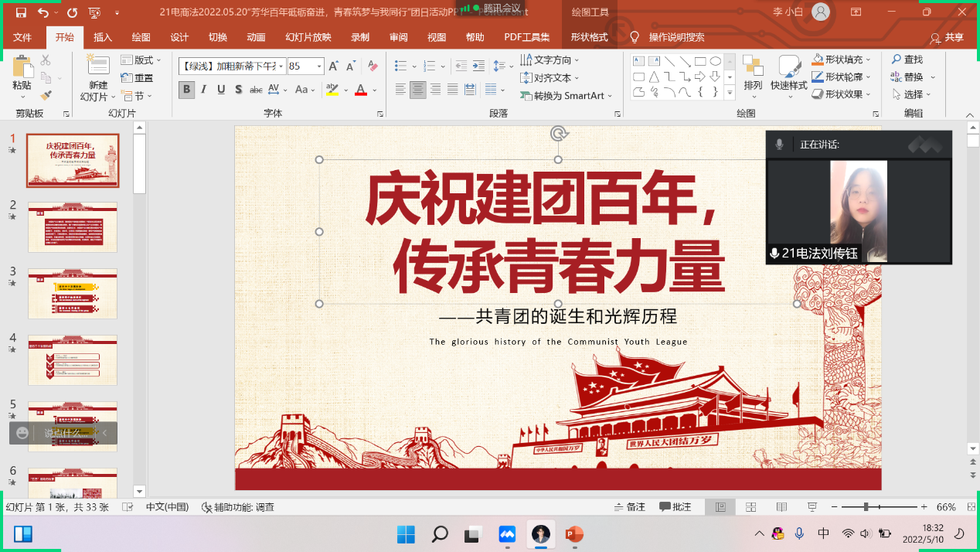Click the Increase Font Size icon
Viewport: 980px width, 552px height.
pyautogui.click(x=334, y=66)
